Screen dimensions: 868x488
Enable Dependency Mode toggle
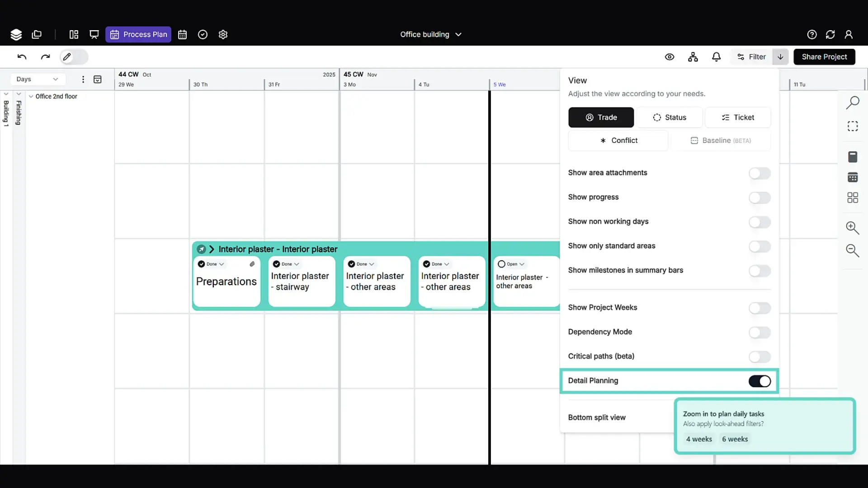pos(759,333)
